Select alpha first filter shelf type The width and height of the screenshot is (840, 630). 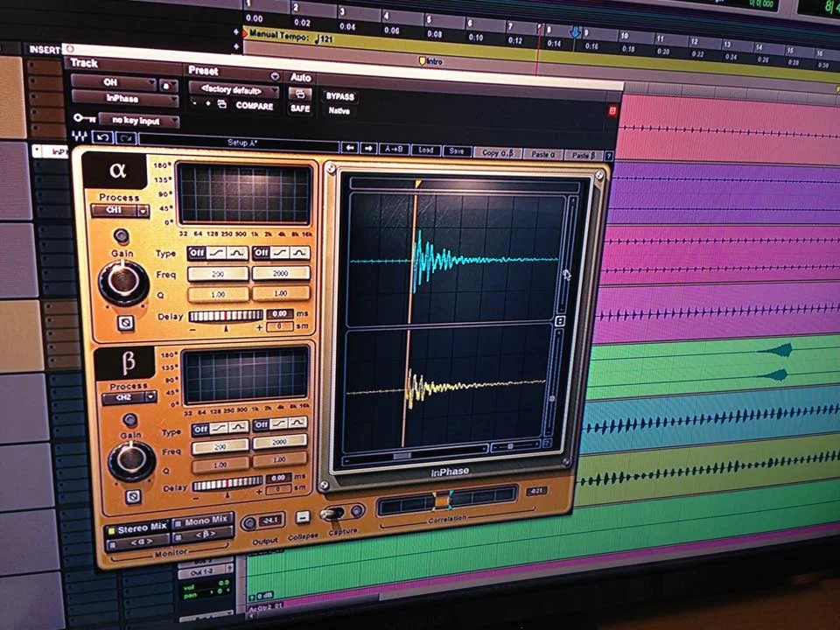[217, 252]
